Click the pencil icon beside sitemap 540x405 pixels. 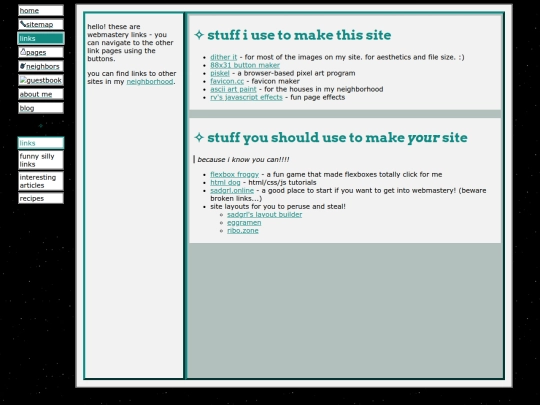23,24
